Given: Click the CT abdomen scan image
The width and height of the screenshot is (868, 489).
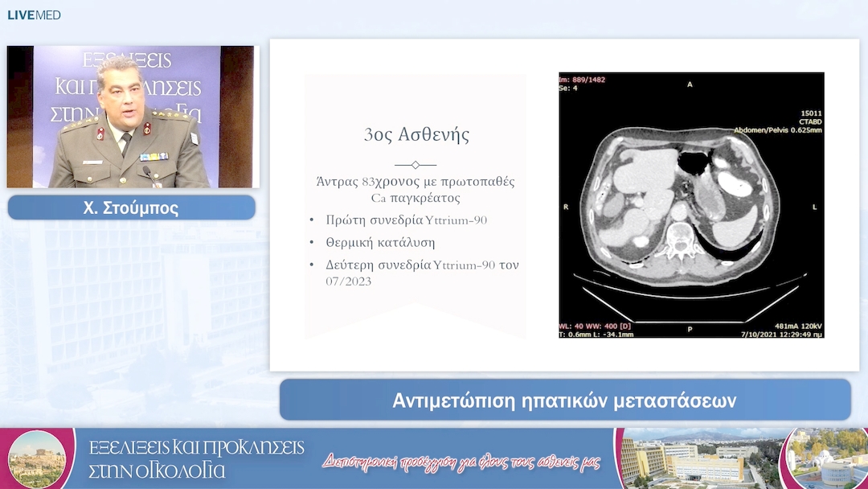Looking at the screenshot, I should tap(691, 205).
